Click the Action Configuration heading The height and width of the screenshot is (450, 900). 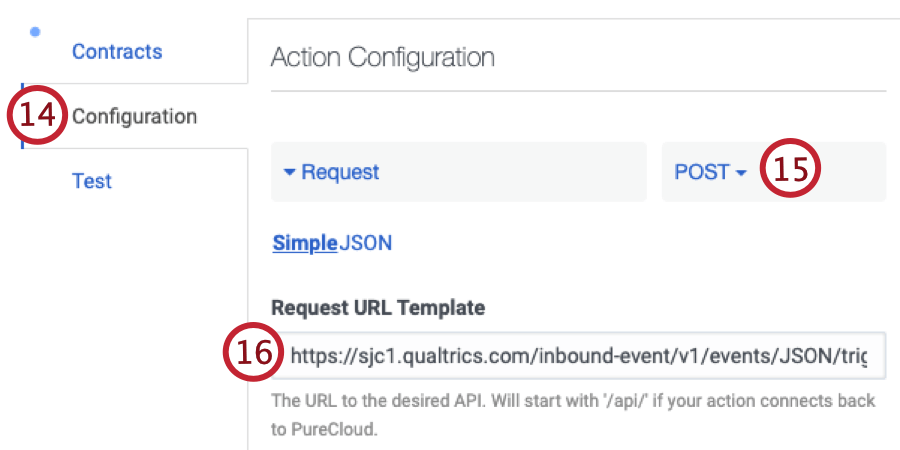point(382,57)
